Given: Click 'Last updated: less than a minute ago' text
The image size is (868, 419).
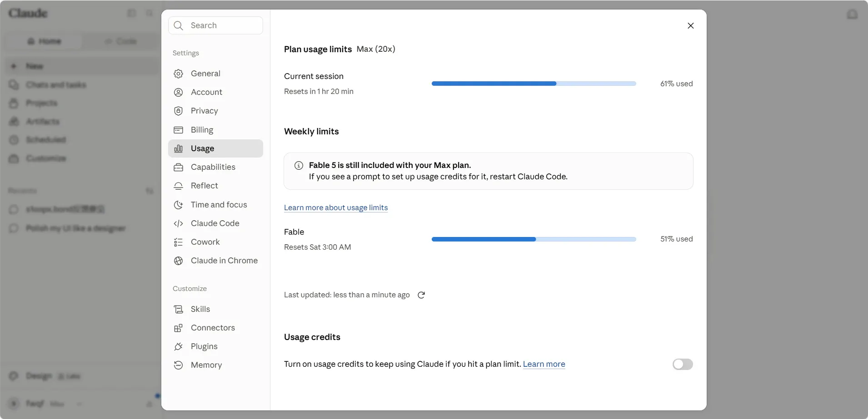Looking at the screenshot, I should click(347, 295).
